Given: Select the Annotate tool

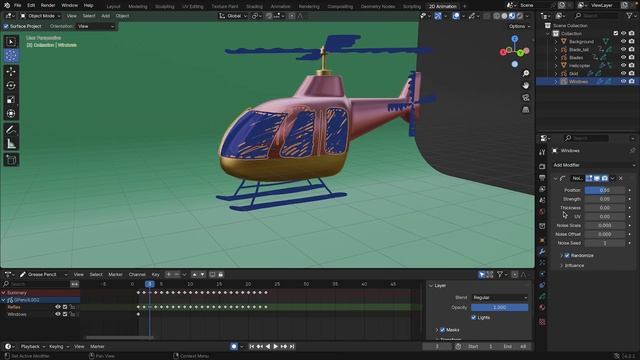Looking at the screenshot, I should coord(11,130).
